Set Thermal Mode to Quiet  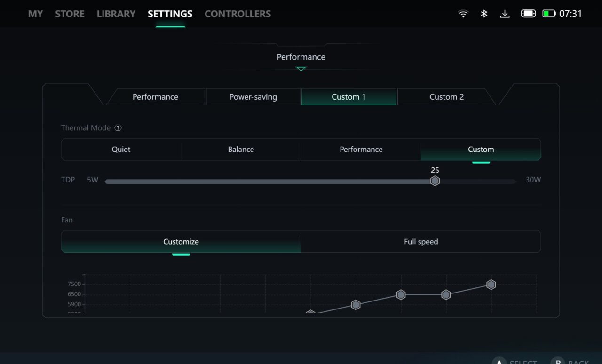(121, 150)
